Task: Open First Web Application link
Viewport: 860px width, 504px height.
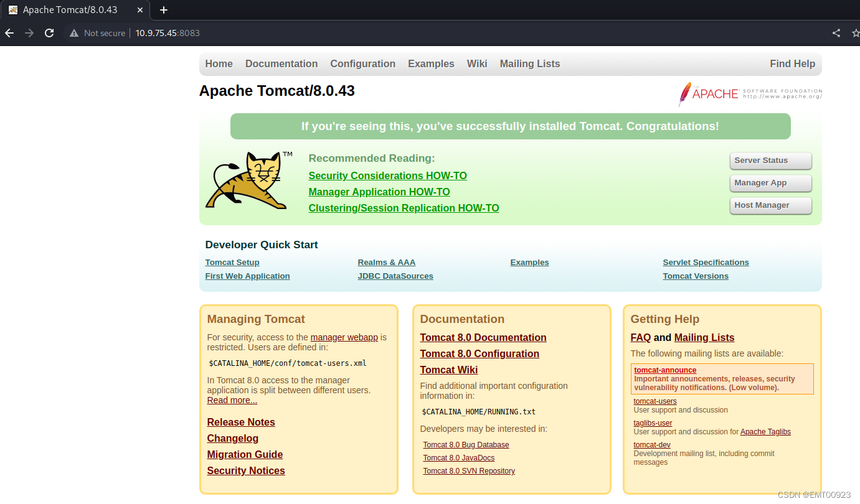Action: point(247,276)
